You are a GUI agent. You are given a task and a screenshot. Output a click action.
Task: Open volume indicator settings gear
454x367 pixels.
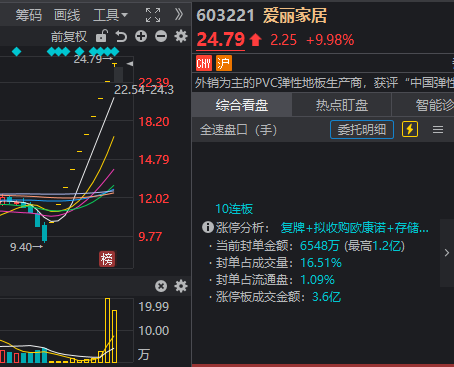pos(181,286)
